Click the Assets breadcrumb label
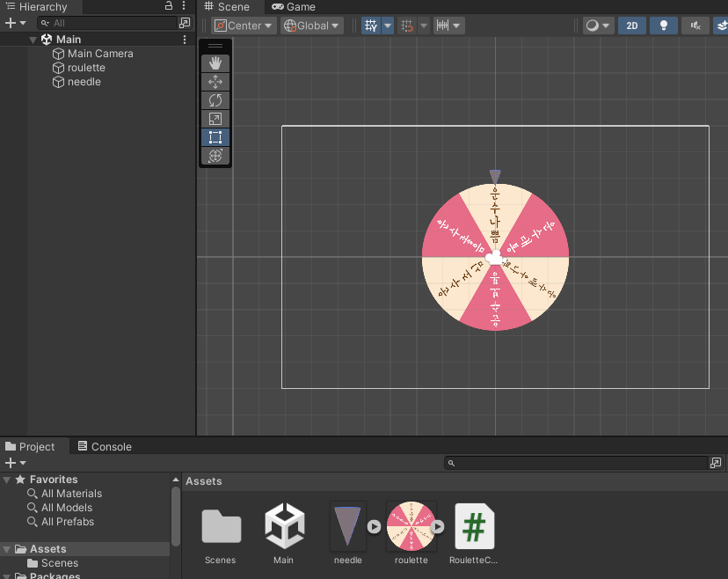Screen dimensions: 728x579 (x=204, y=481)
